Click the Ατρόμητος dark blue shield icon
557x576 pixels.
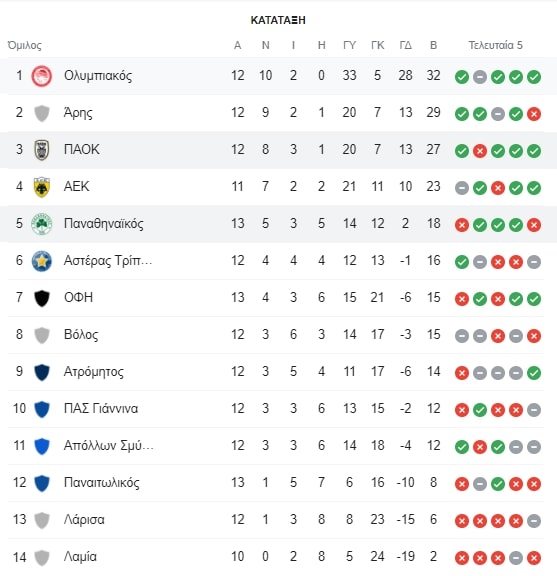click(42, 372)
